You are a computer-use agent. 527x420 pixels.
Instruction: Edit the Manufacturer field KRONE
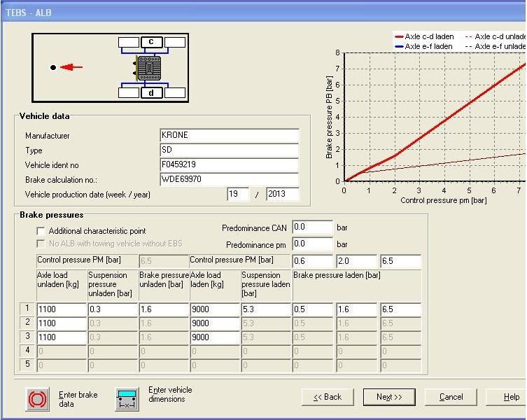click(x=230, y=135)
